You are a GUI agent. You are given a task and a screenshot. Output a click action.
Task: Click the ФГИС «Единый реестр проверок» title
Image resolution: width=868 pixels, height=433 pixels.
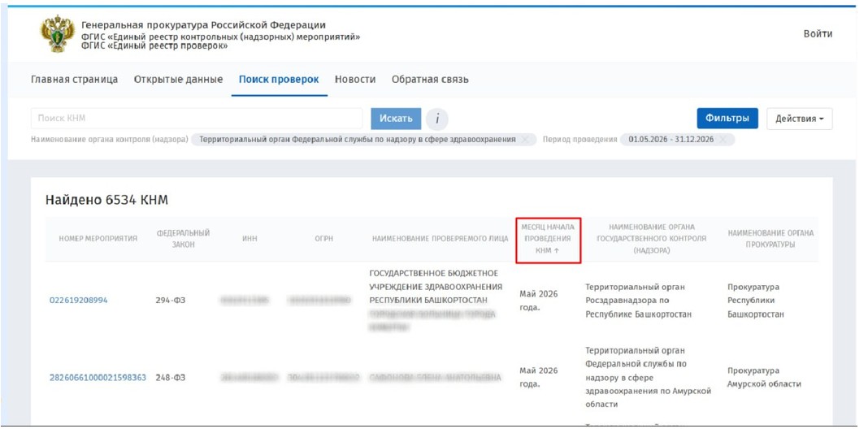pos(154,45)
